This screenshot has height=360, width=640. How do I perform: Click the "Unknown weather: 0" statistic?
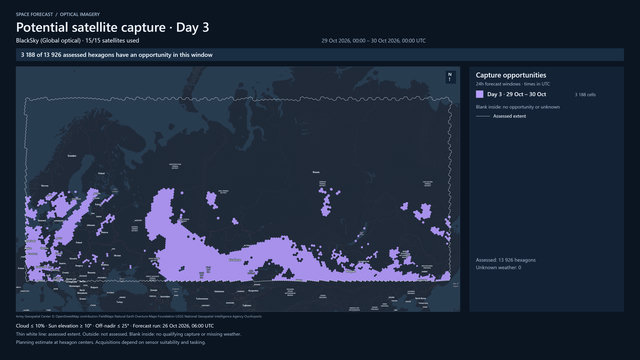498,268
